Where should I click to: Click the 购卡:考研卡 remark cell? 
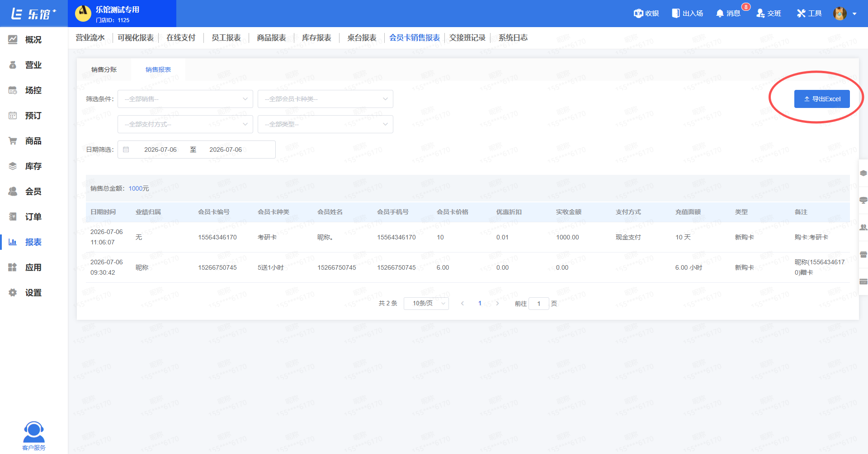coord(811,237)
